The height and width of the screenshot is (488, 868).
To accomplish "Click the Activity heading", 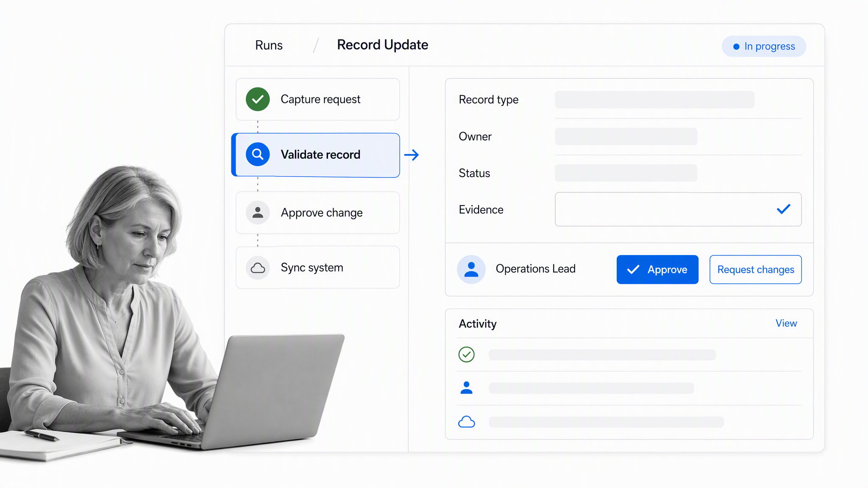I will click(478, 324).
